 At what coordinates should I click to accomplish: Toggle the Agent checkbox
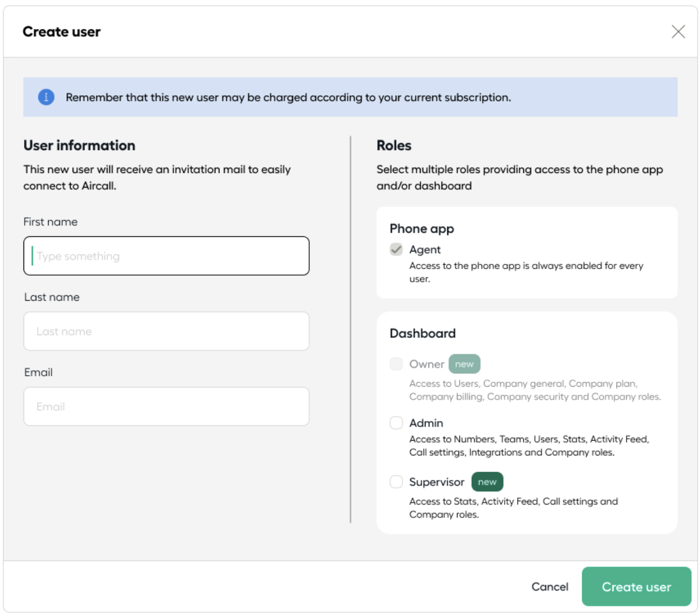pyautogui.click(x=396, y=250)
